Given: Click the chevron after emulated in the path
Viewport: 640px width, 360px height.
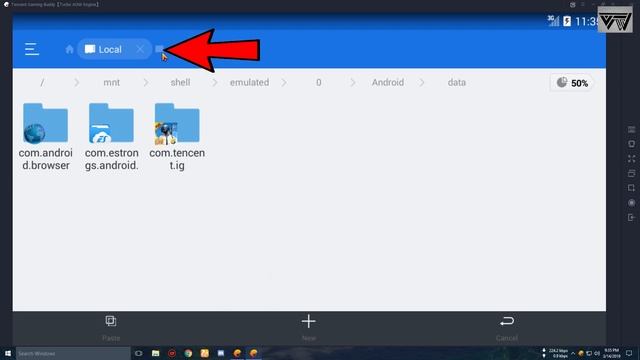Looking at the screenshot, I should point(284,82).
